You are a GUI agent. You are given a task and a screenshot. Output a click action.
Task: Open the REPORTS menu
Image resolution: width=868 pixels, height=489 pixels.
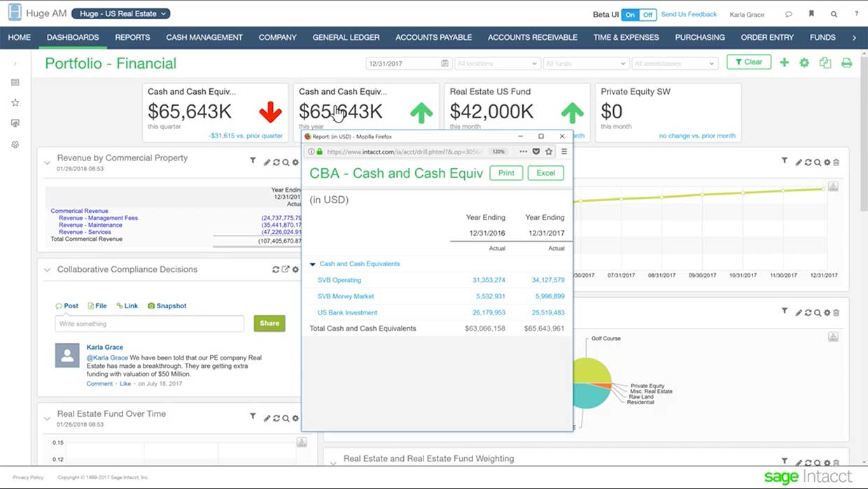132,37
